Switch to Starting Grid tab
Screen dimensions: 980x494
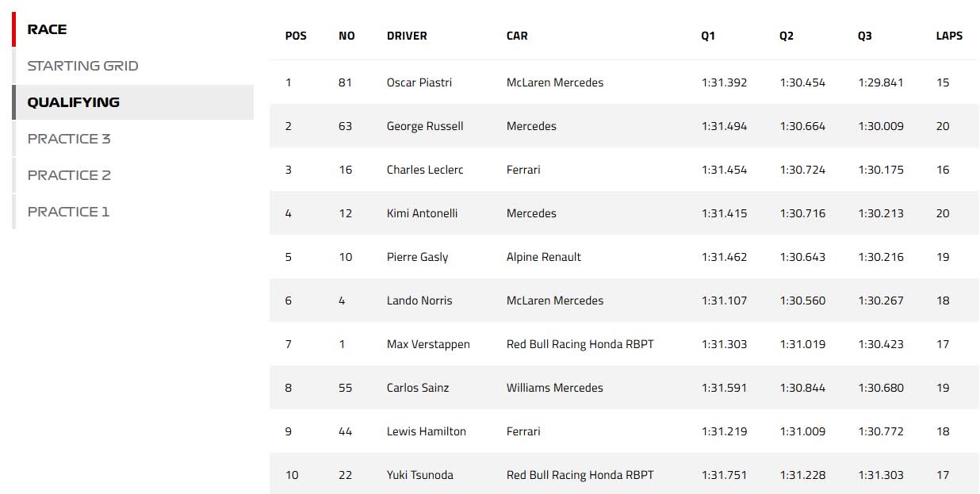tap(82, 66)
